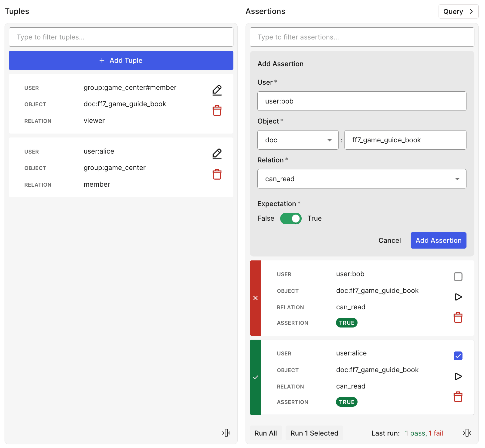Delete the user:alice member tuple

coord(217,175)
